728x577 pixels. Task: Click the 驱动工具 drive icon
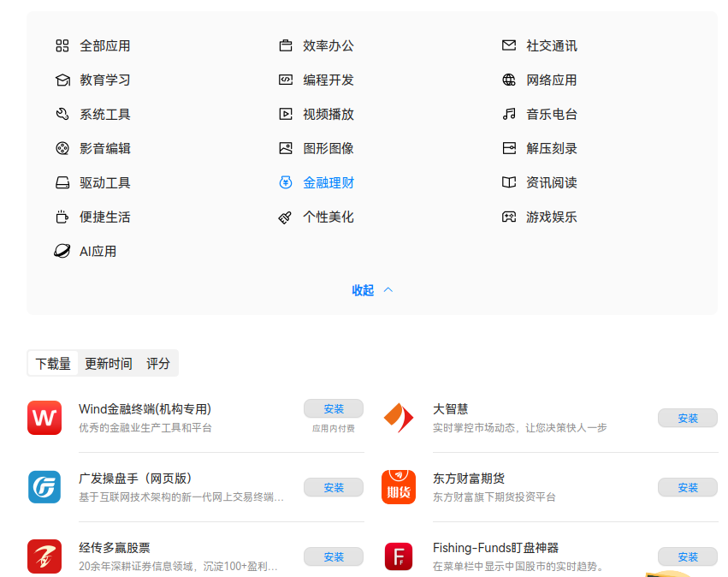click(x=62, y=182)
